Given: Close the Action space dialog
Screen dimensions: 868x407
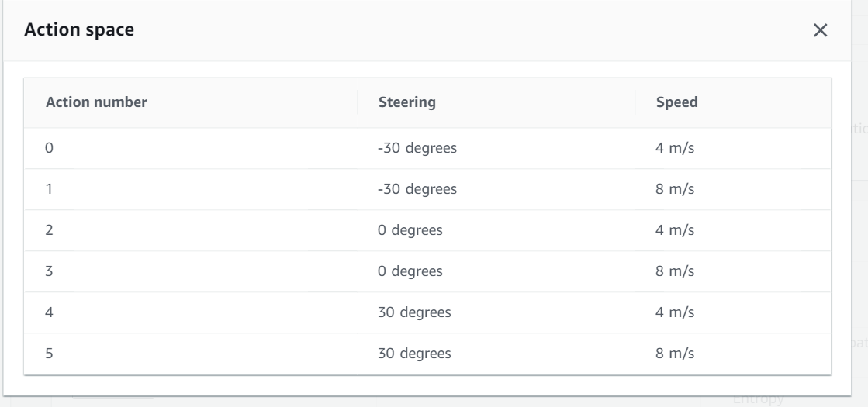Looking at the screenshot, I should pyautogui.click(x=820, y=31).
